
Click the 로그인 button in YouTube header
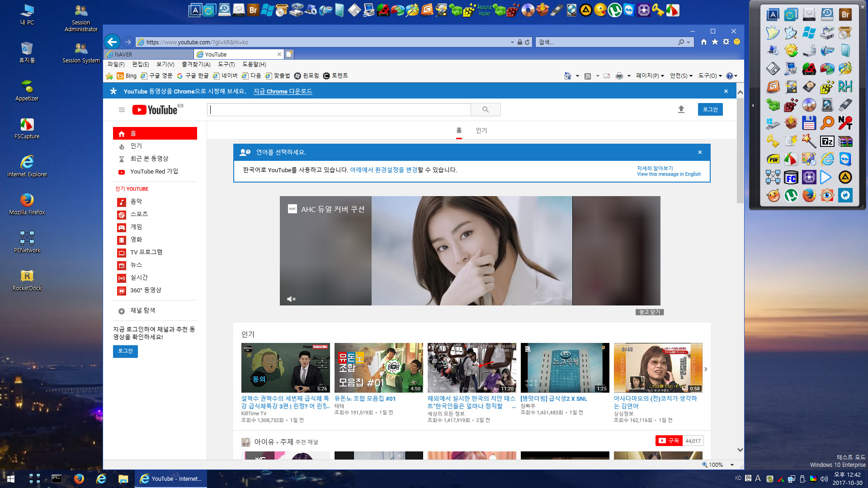710,109
